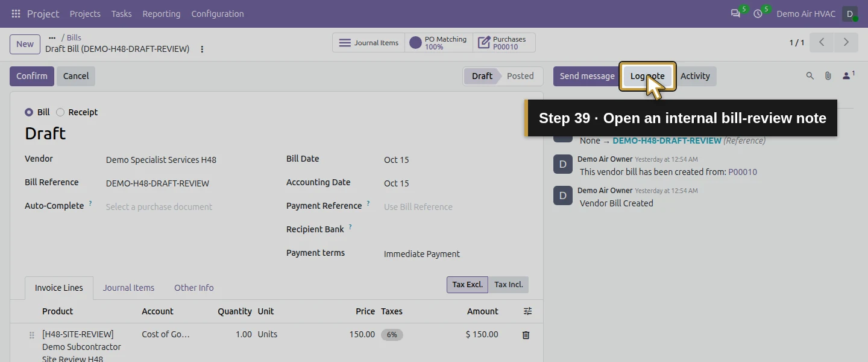Show followers person icon
This screenshot has width=868, height=362.
coord(848,75)
